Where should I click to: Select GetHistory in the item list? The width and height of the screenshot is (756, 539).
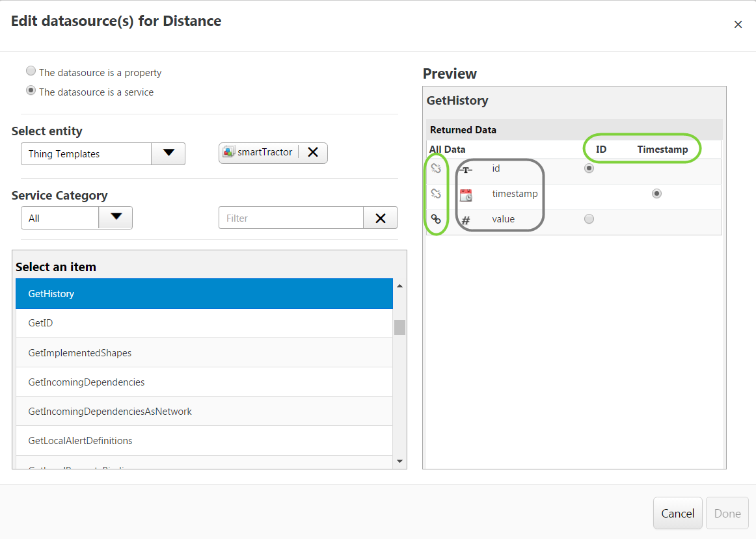(204, 293)
